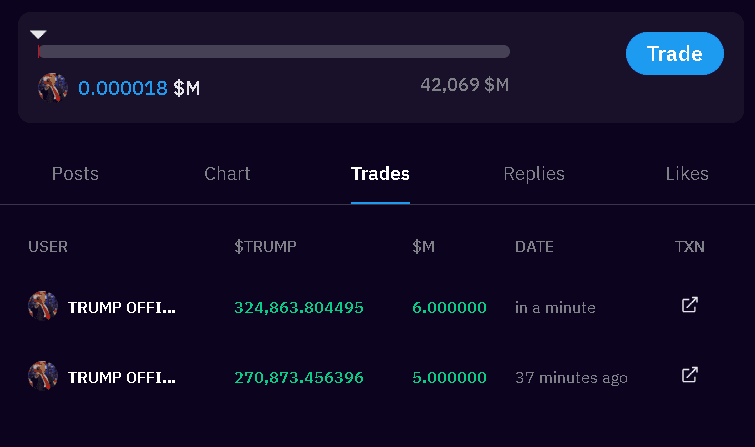
Task: Click the white triangle progress marker
Action: tap(38, 34)
